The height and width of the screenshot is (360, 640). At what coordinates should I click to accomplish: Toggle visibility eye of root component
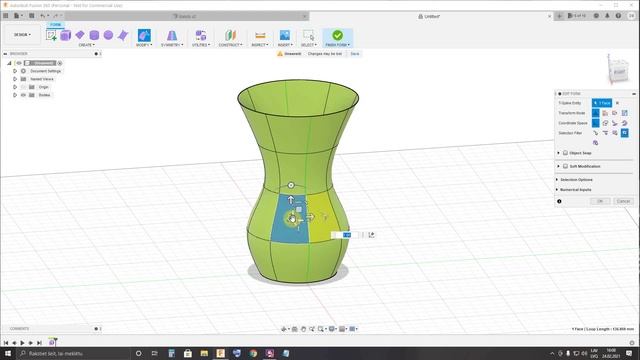point(19,63)
